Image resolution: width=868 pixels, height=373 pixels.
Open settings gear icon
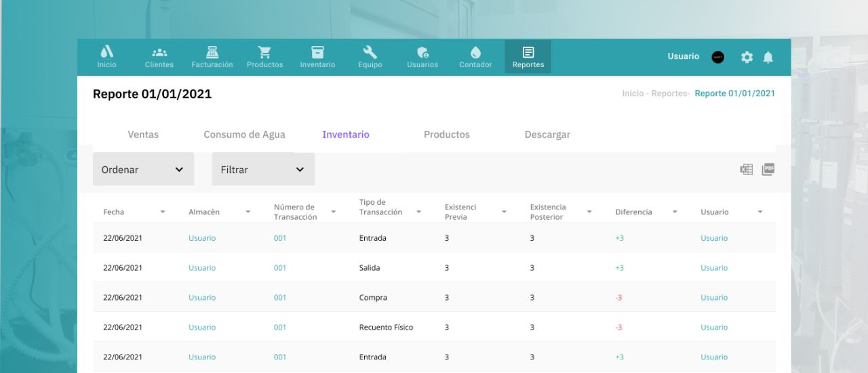coord(747,58)
